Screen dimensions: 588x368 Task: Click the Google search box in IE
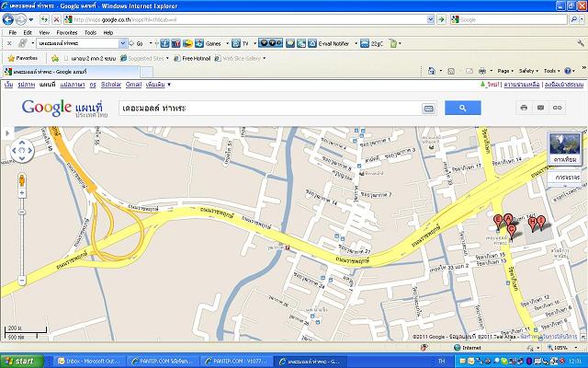point(509,19)
